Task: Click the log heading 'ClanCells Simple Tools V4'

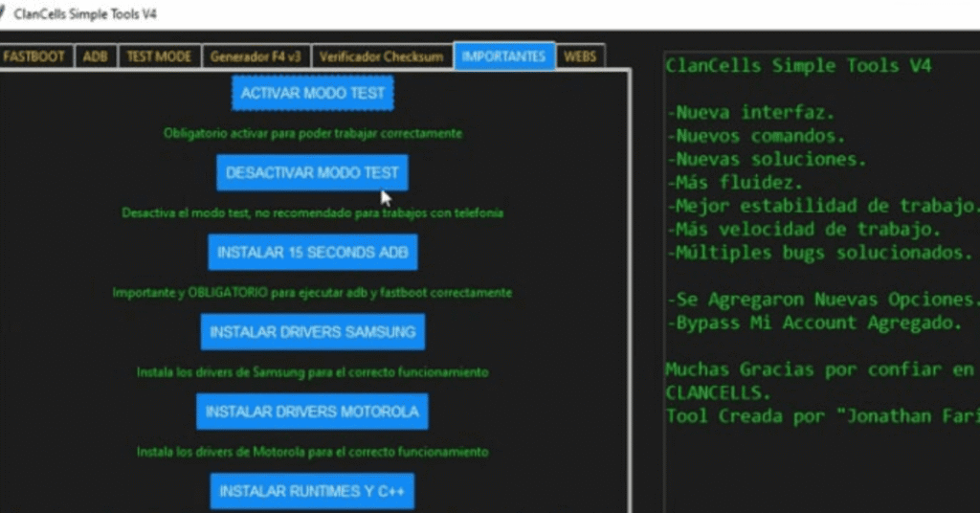Action: (x=798, y=66)
